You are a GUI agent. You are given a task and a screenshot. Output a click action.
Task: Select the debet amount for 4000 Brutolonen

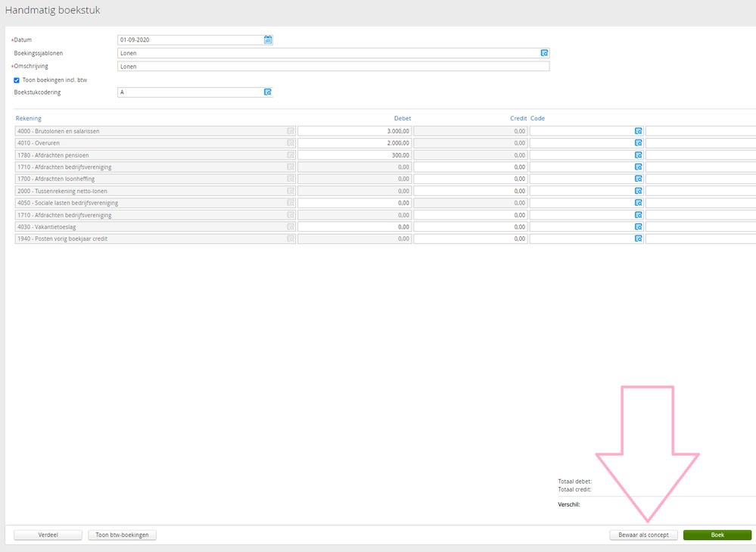click(x=354, y=131)
